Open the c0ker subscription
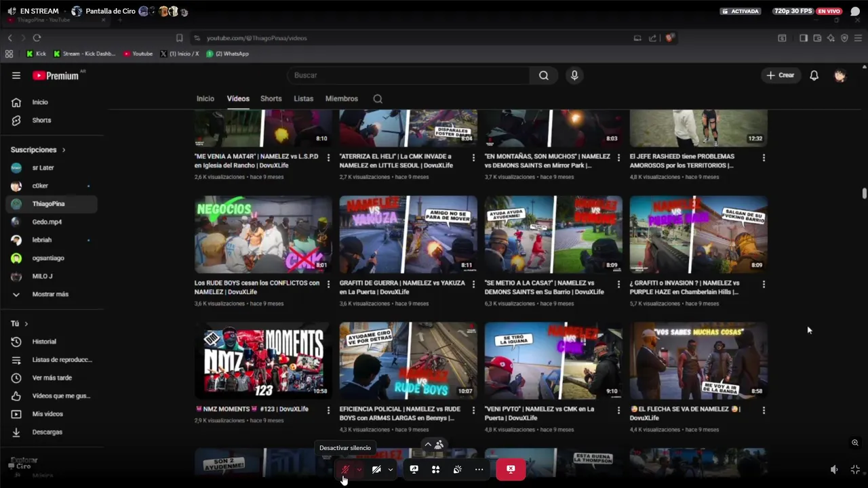Viewport: 868px width, 488px height. [52, 186]
